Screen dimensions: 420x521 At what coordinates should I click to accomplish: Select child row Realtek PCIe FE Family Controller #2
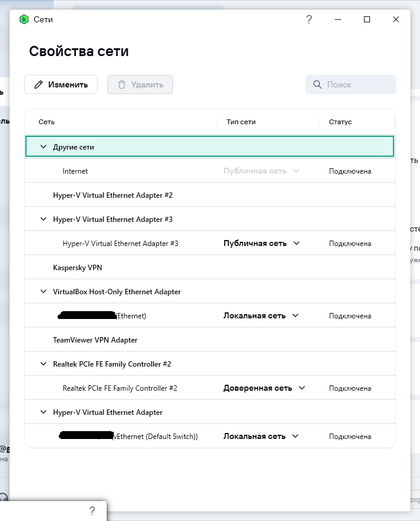[210, 388]
